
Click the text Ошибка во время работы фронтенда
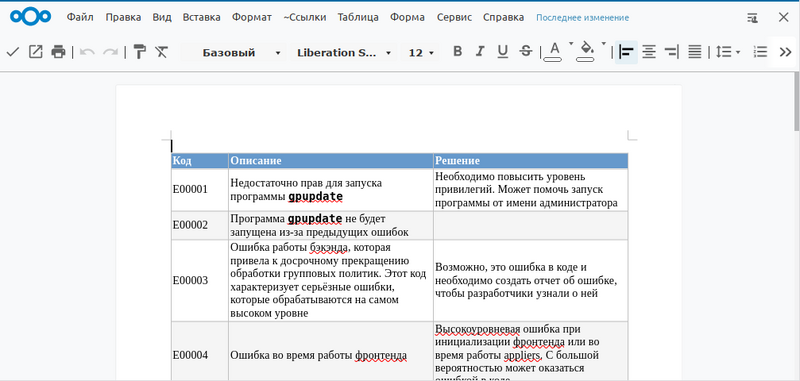(318, 355)
